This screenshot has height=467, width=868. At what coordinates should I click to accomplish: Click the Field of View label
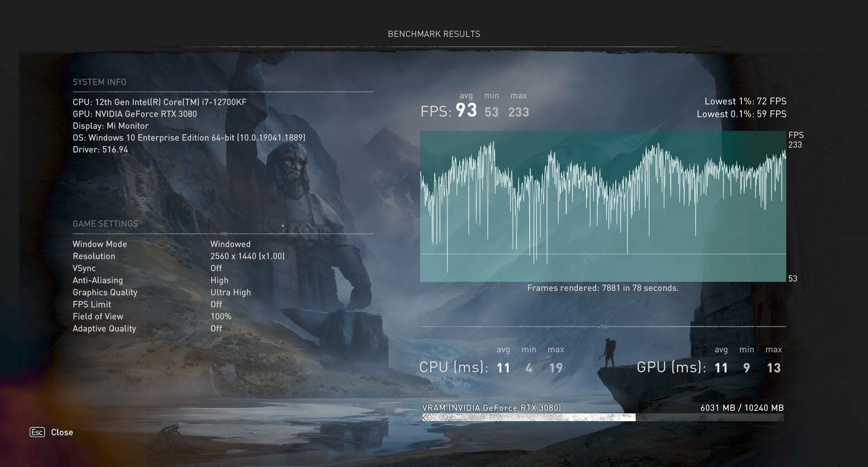[x=98, y=316]
